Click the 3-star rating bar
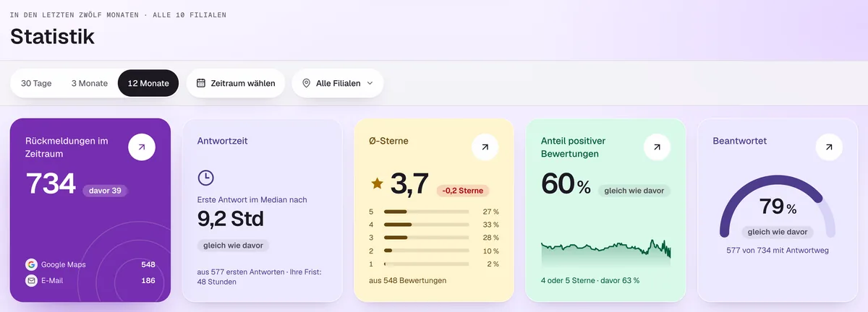The image size is (868, 312). pyautogui.click(x=426, y=238)
